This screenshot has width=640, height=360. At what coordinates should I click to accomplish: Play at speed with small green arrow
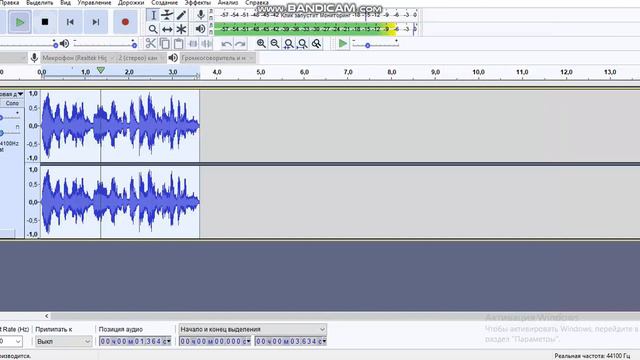tap(343, 43)
